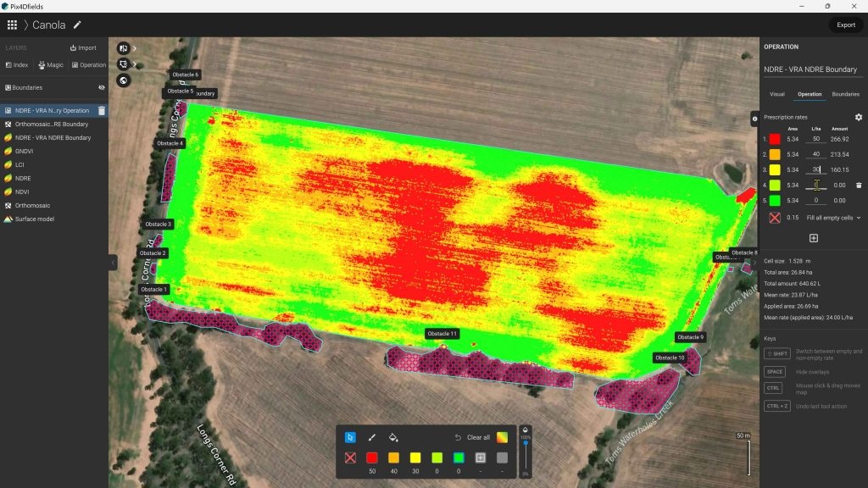Image resolution: width=868 pixels, height=488 pixels.
Task: Delete the NDRE VRA Operation layer
Action: 102,110
